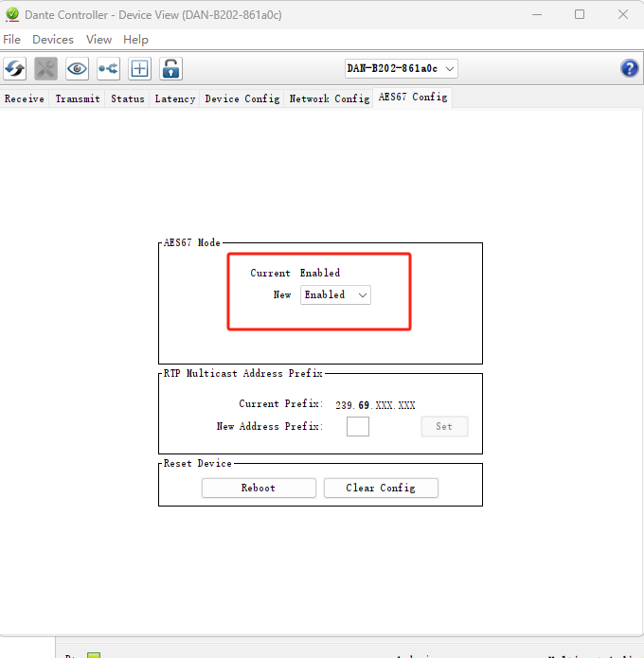Expand the New AES67 mode Enabled dropdown
The height and width of the screenshot is (658, 644).
pos(335,295)
